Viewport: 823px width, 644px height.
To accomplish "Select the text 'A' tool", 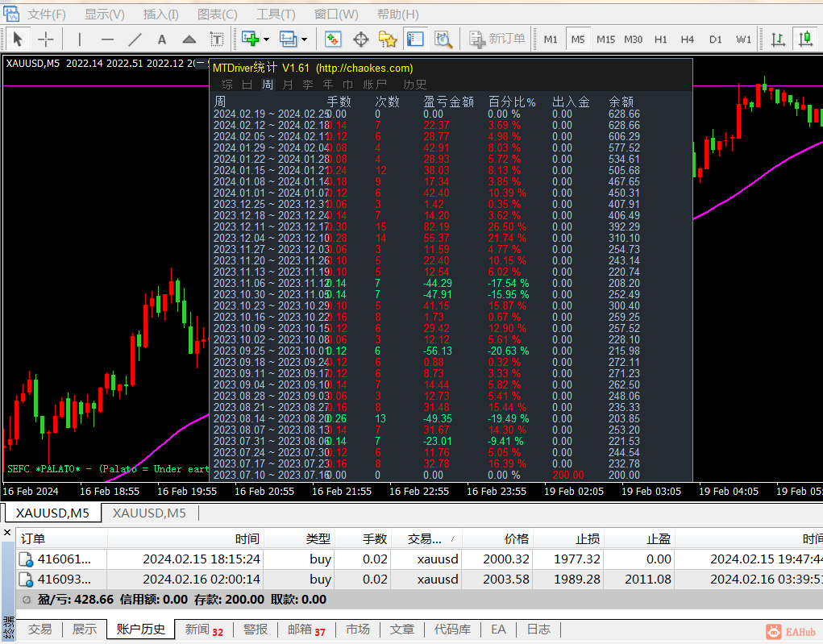I will pyautogui.click(x=162, y=39).
